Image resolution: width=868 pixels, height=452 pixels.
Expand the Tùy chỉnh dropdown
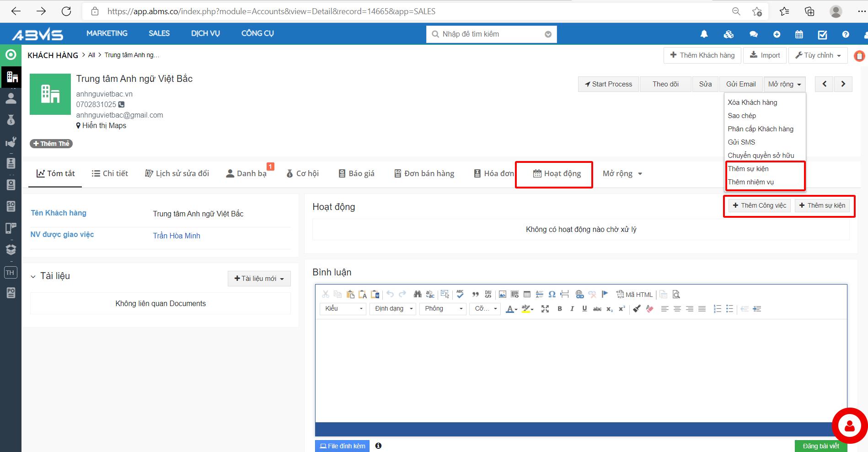[818, 55]
